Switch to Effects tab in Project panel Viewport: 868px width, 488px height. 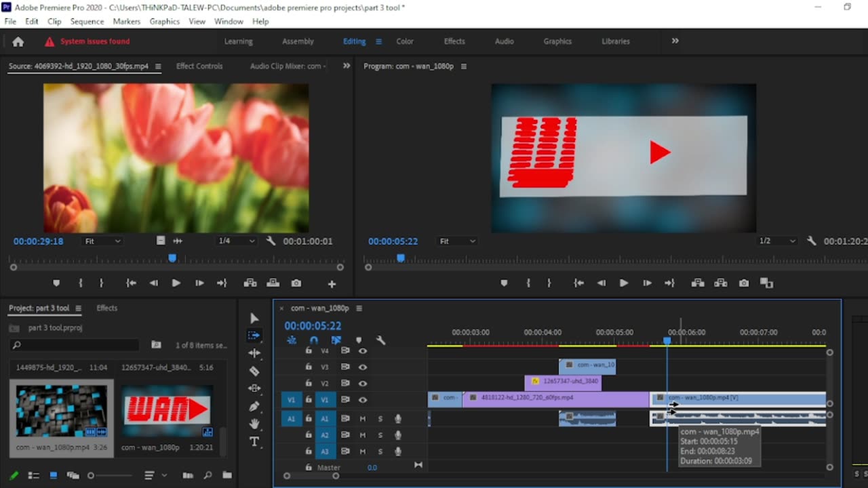click(107, 308)
